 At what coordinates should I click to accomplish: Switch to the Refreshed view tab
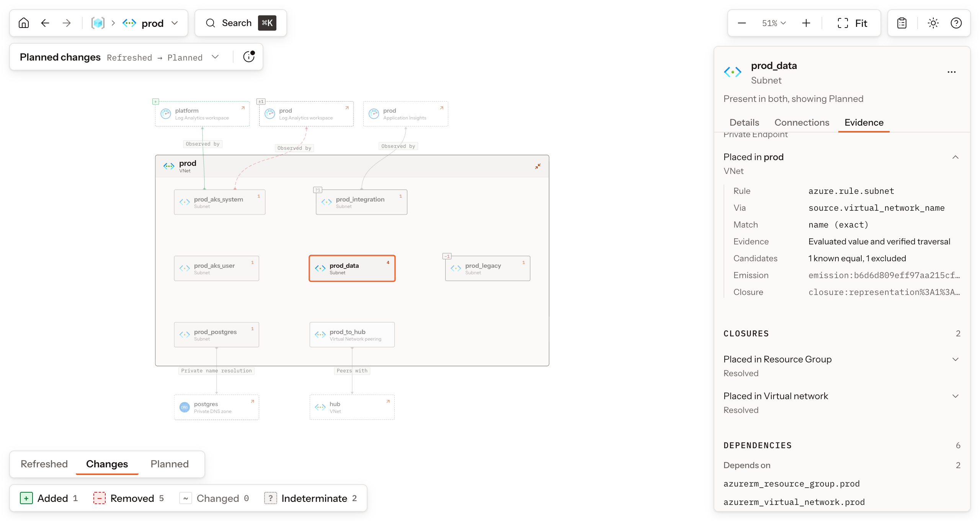click(44, 464)
